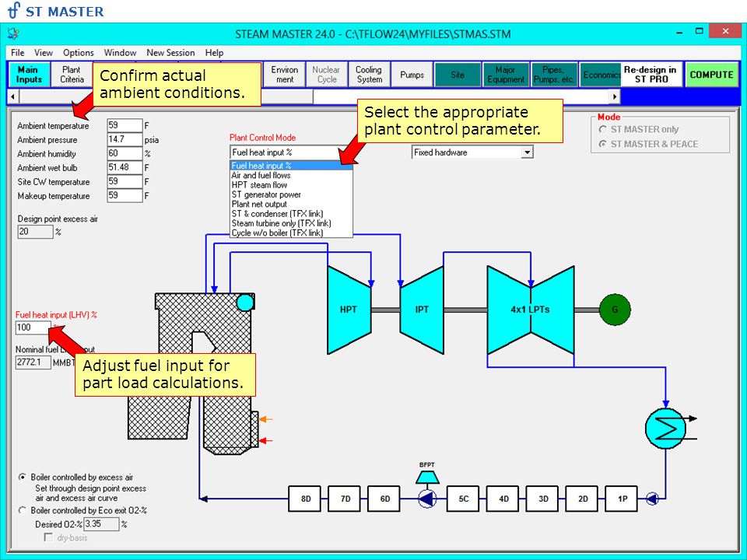Open the View menu
This screenshot has width=747, height=560.
[x=44, y=52]
